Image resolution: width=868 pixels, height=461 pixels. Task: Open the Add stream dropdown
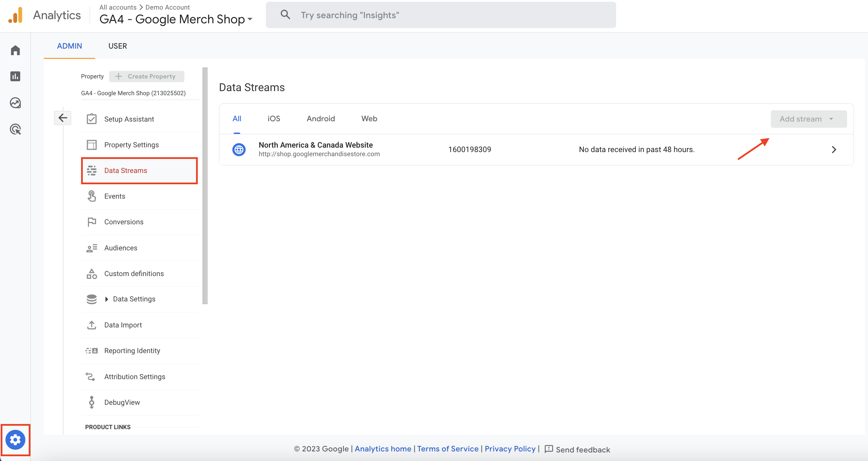(809, 119)
